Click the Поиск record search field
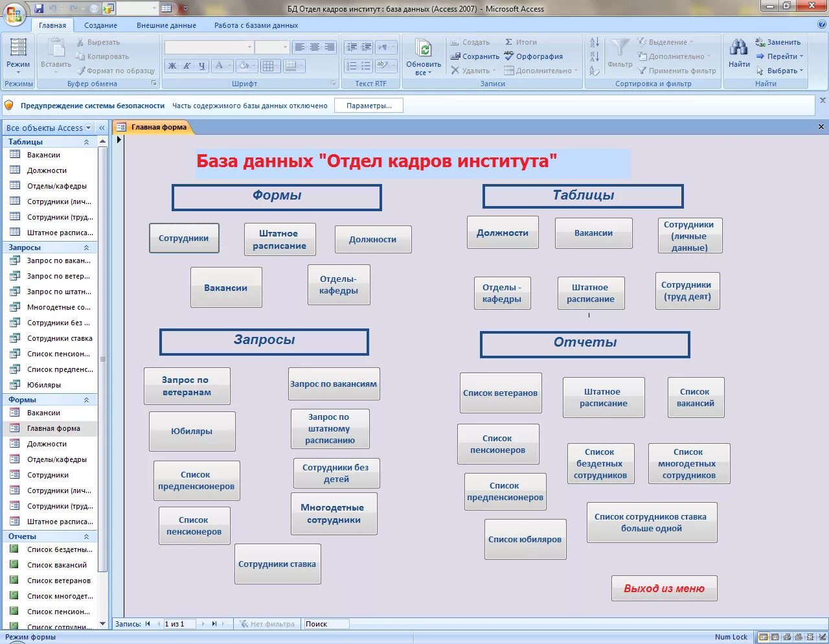829x644 pixels. point(326,624)
